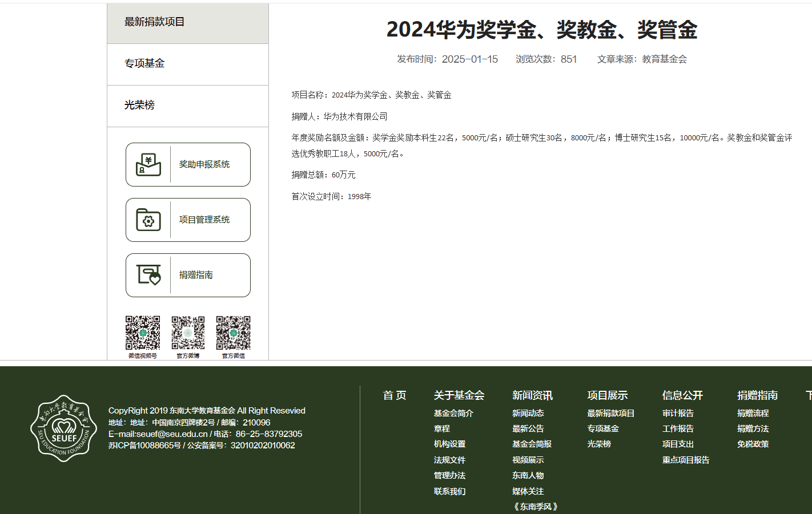Click the 年度奖励名额及金额 paragraph

542,145
